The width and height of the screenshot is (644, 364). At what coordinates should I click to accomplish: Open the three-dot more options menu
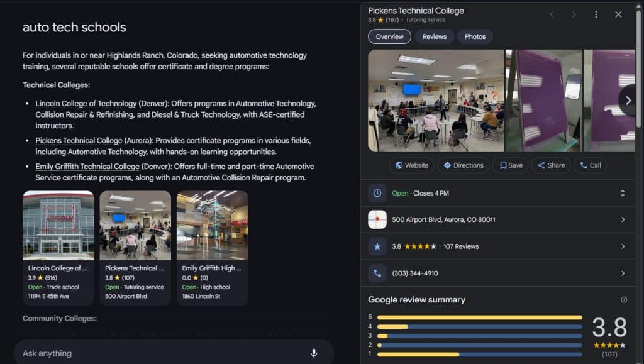pyautogui.click(x=596, y=14)
